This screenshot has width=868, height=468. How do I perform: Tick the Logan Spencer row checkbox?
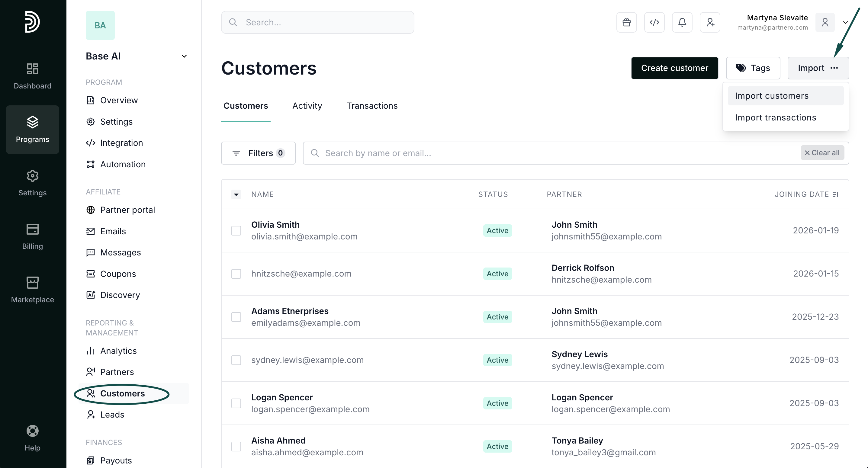[236, 403]
